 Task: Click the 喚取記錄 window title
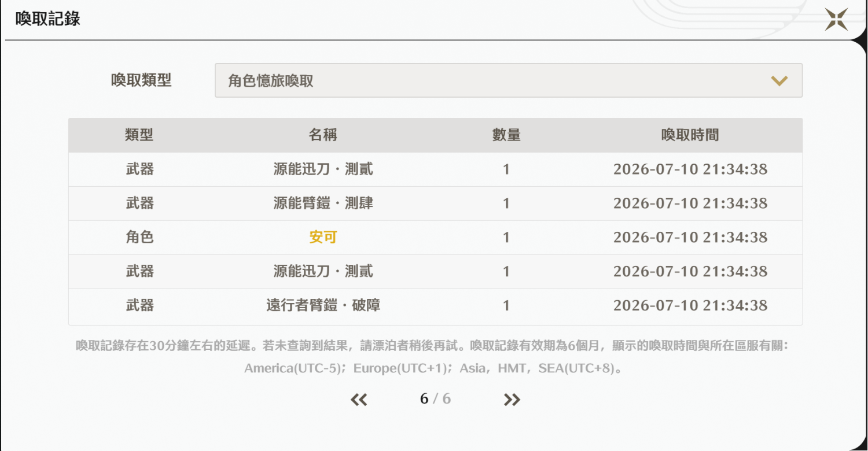coord(47,19)
